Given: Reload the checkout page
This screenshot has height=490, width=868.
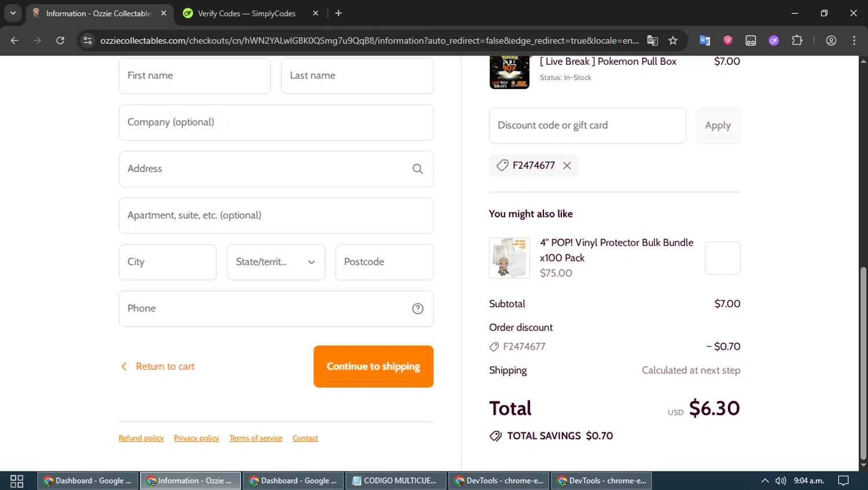Looking at the screenshot, I should click(x=60, y=40).
